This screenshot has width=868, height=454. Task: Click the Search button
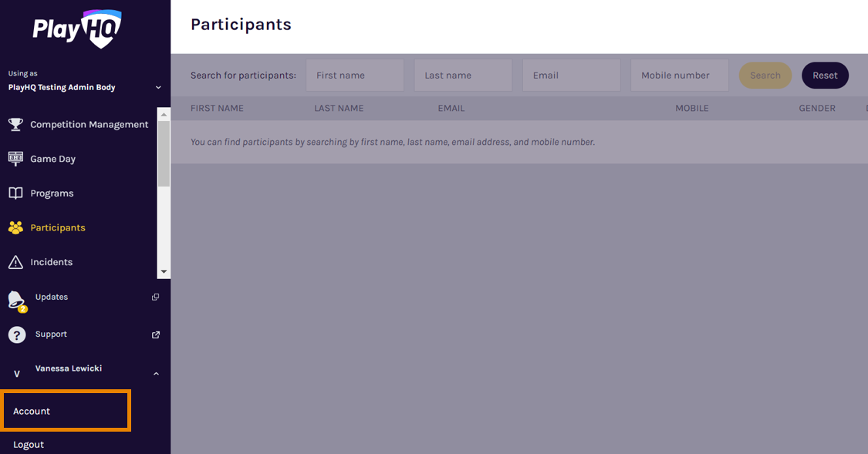765,76
